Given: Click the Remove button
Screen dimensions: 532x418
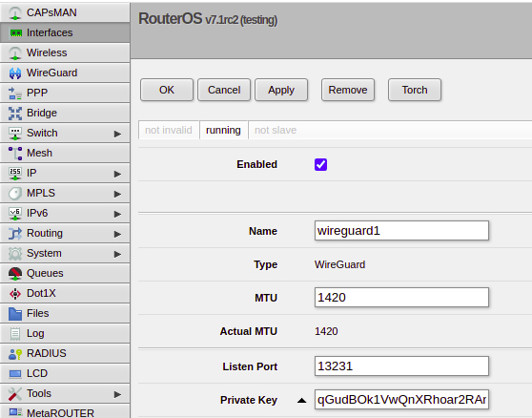Looking at the screenshot, I should tap(348, 90).
